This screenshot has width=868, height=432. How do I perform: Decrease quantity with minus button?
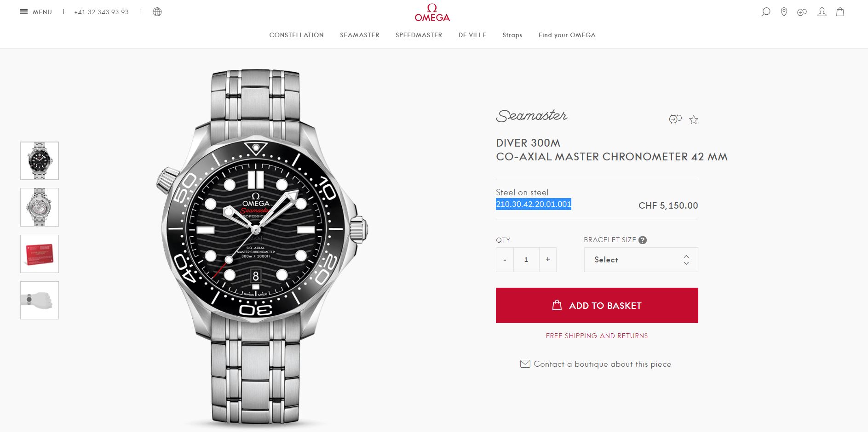[505, 260]
